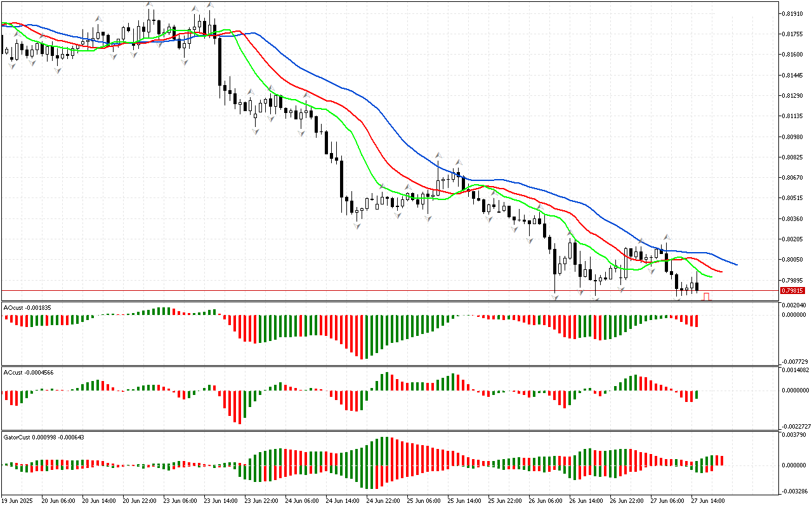Screen dimensions: 812x508
Task: Click the longest red bar in AOcust histogram
Action: click(363, 337)
